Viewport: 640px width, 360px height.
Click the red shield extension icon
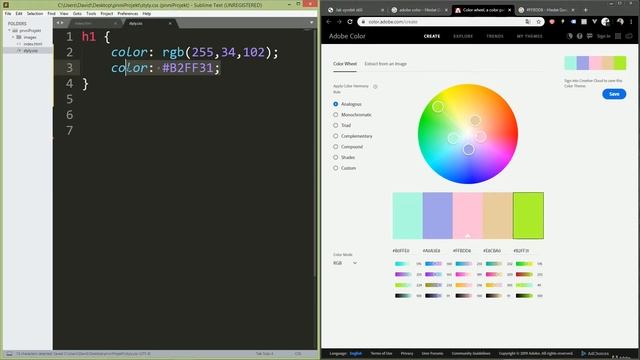[x=552, y=22]
